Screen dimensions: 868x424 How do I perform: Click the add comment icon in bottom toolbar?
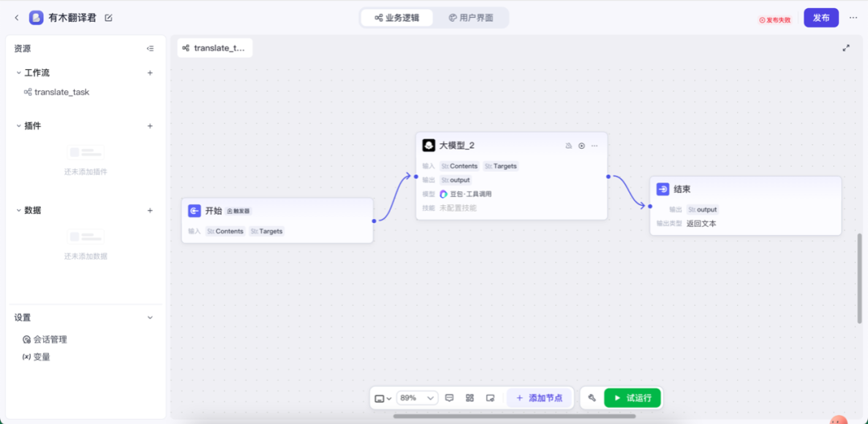(x=449, y=398)
